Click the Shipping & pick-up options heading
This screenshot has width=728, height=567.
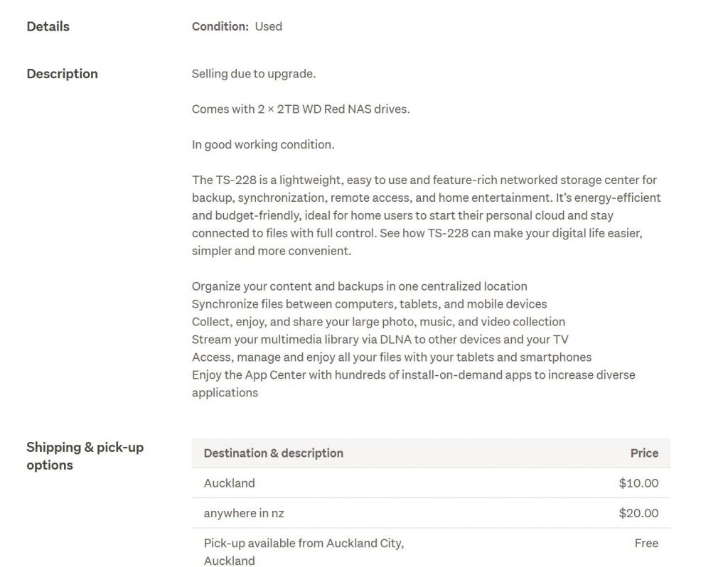(85, 456)
